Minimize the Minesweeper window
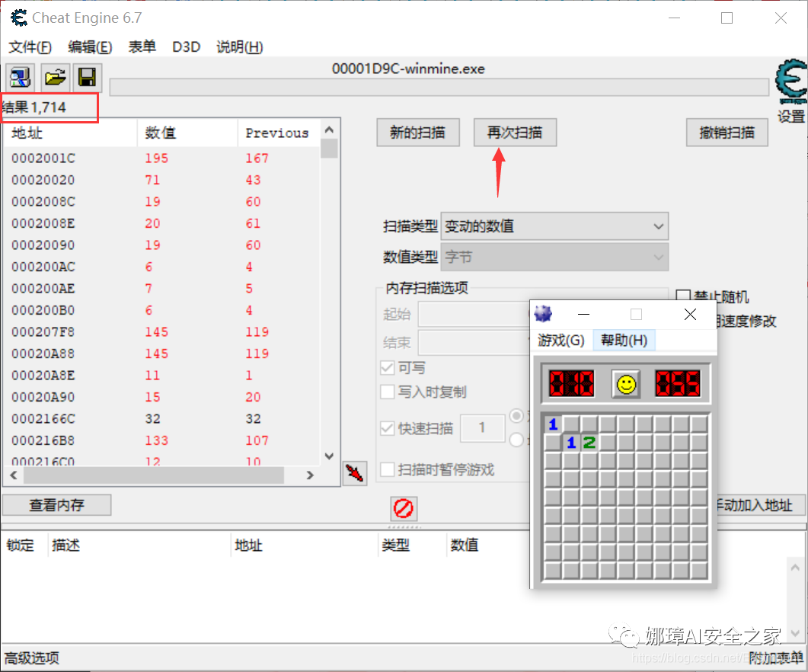Image resolution: width=808 pixels, height=672 pixels. coord(583,314)
